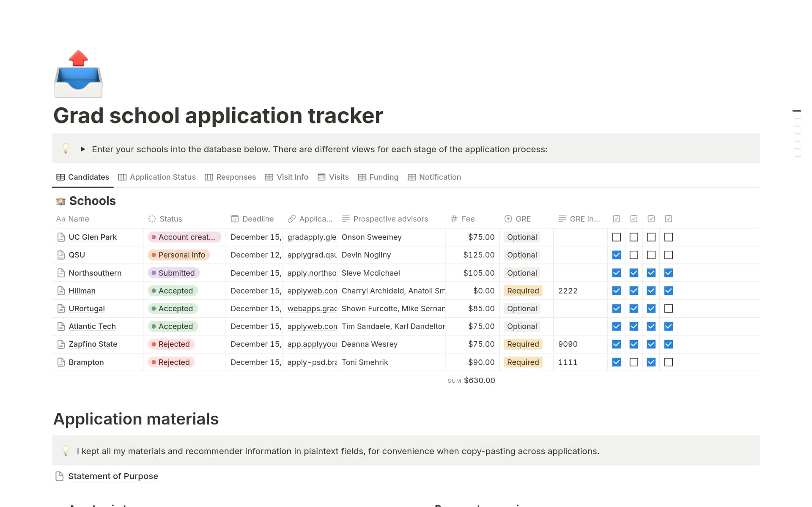This screenshot has height=507, width=812.
Task: Click the # icon on the Fee column header
Action: [x=453, y=219]
